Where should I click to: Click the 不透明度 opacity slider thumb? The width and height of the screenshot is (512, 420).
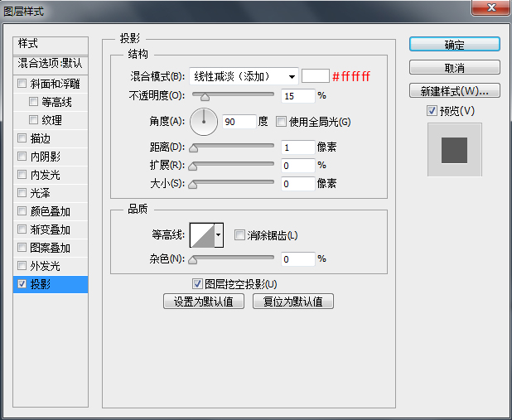click(x=205, y=97)
